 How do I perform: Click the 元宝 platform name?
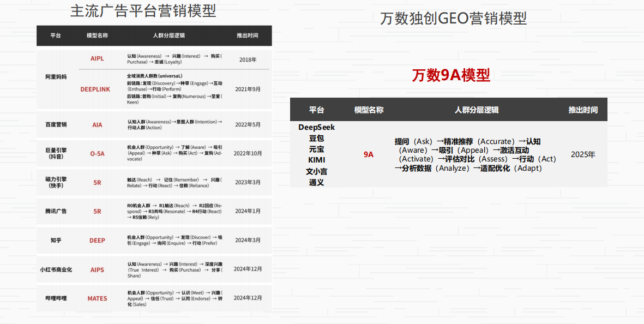click(317, 149)
